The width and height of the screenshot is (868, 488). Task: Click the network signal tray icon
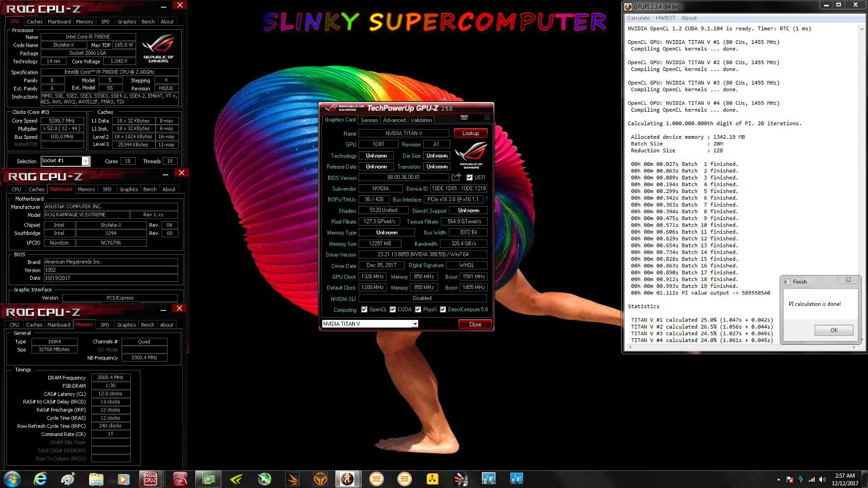[812, 479]
